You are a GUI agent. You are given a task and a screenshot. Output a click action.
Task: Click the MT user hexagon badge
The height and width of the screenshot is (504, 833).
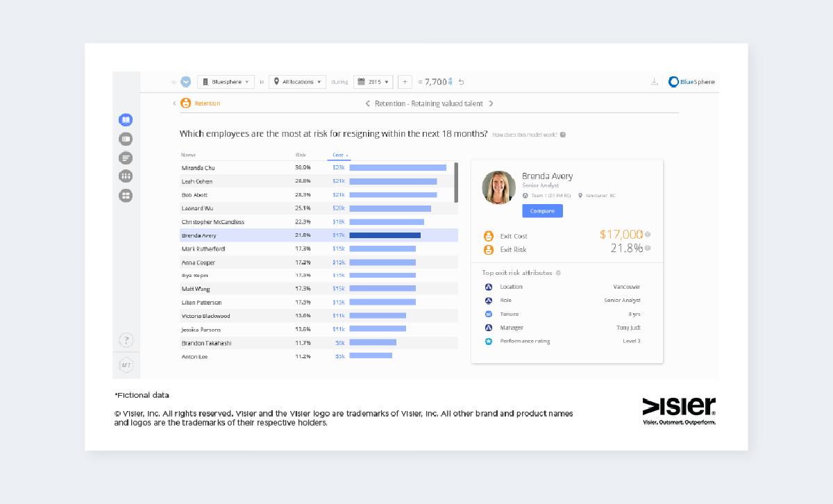pos(126,365)
